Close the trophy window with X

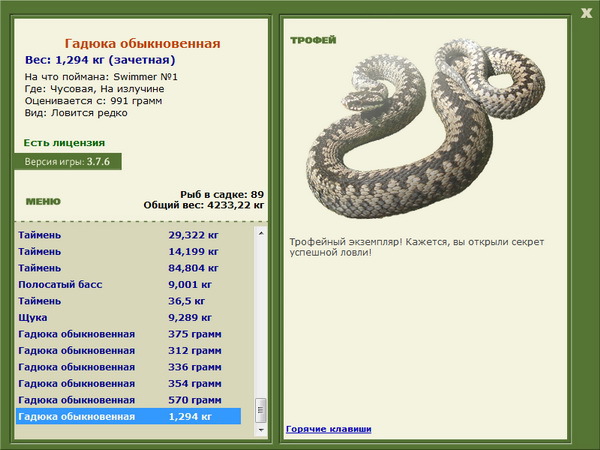pos(586,13)
